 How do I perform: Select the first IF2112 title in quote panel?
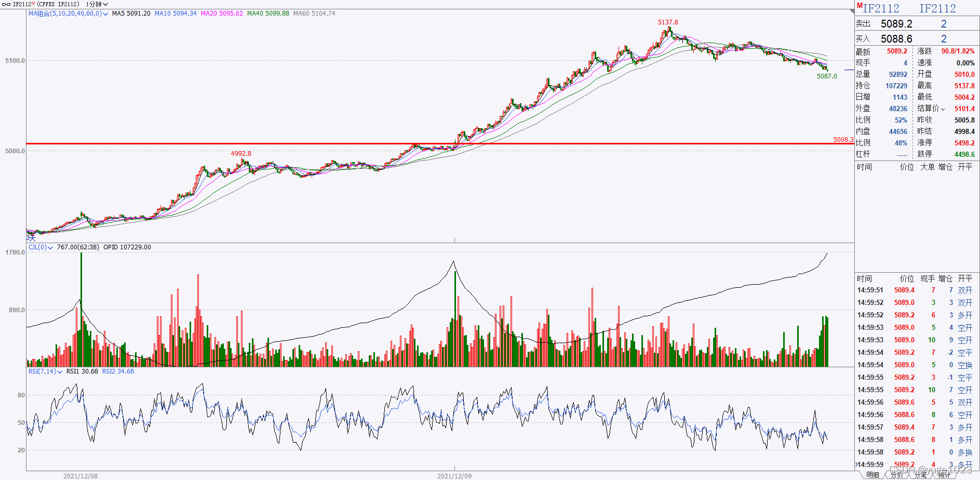pyautogui.click(x=881, y=8)
